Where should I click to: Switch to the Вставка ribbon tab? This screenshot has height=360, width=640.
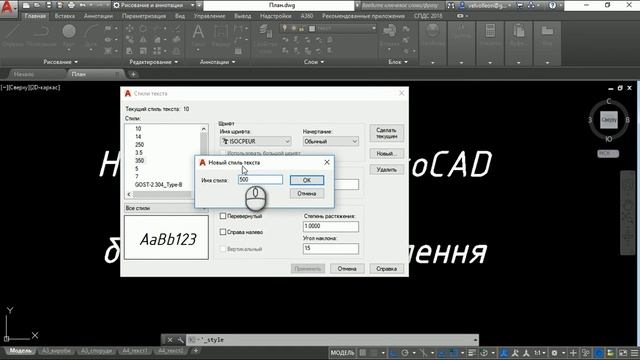click(64, 16)
